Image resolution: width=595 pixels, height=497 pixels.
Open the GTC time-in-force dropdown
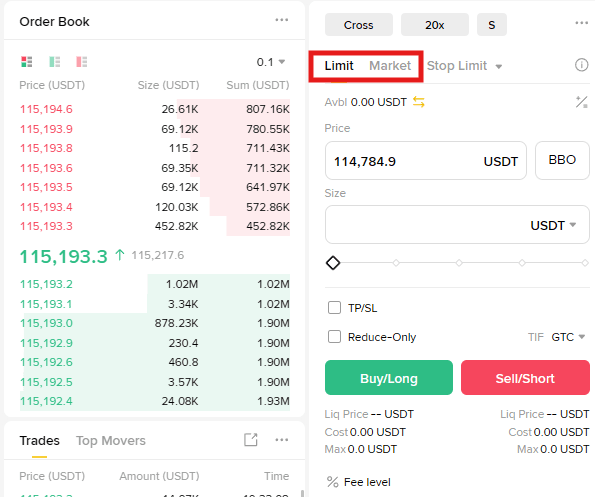click(568, 337)
